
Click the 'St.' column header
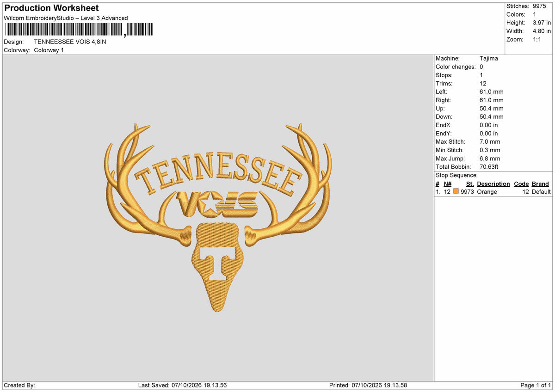[470, 184]
